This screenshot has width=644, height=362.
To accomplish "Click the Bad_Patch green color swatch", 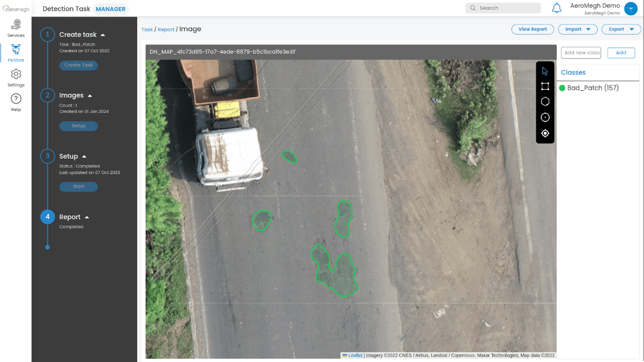I will (562, 88).
